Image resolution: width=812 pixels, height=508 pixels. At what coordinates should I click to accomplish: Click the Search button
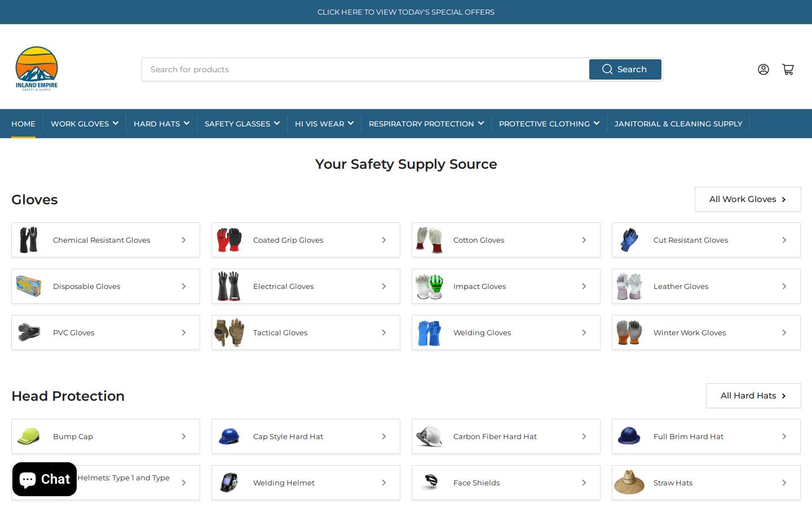tap(625, 69)
